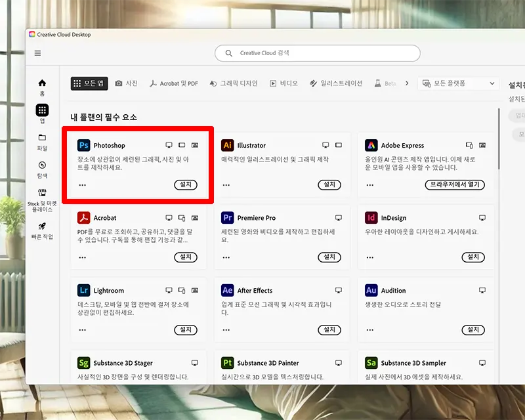Click Lightroom web platform icon

[195, 290]
